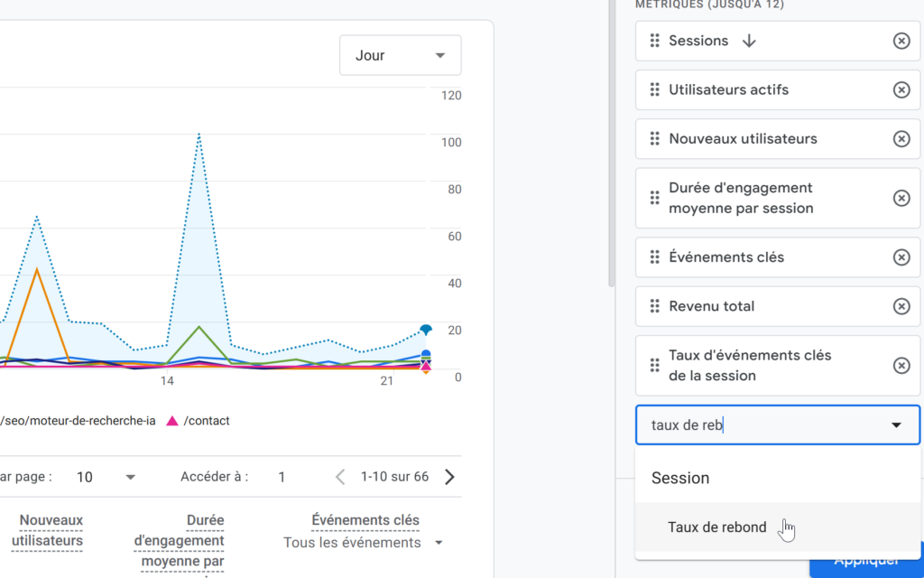Open the Jour time granularity dropdown
This screenshot has height=578, width=924.
point(400,55)
